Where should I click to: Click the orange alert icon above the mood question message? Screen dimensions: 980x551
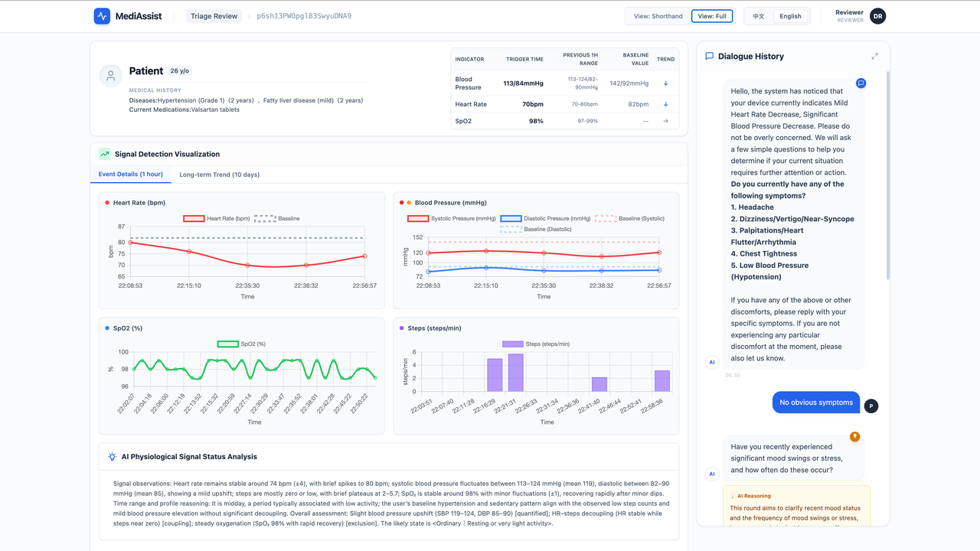[x=854, y=436]
